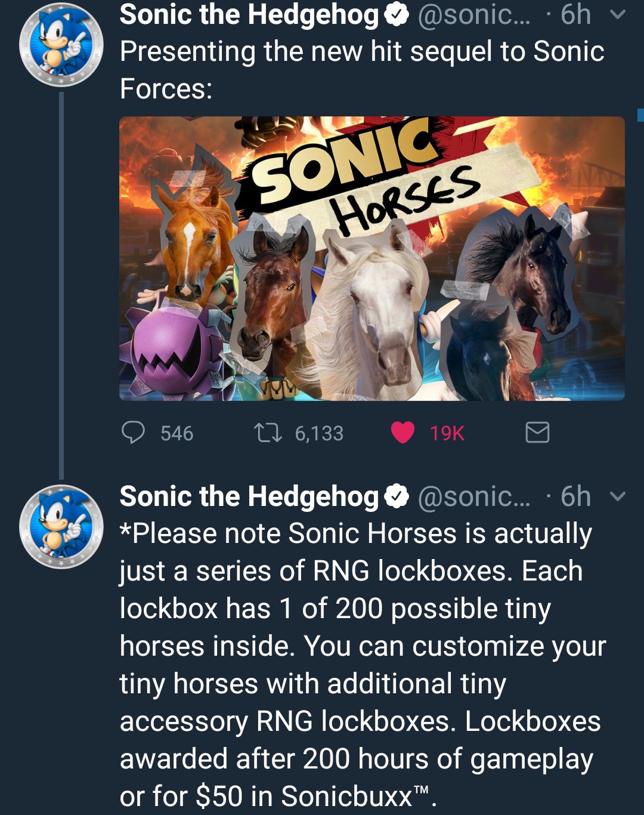
Task: Select Sonic the Hedgehog name in second tweet
Action: (x=249, y=496)
